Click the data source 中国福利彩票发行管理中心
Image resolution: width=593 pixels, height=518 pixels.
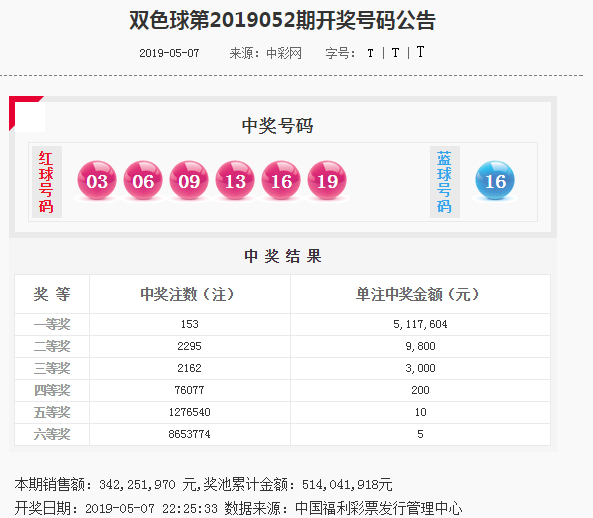(378, 509)
